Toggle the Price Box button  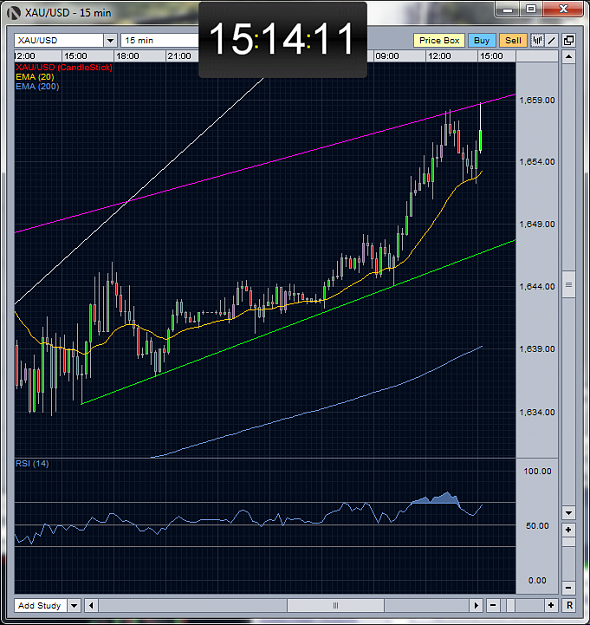439,40
